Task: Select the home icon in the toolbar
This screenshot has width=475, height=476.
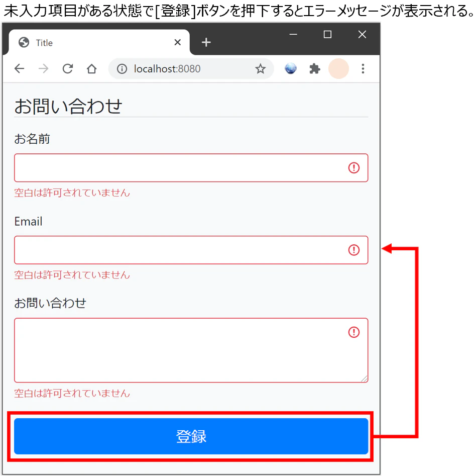Action: [91, 69]
